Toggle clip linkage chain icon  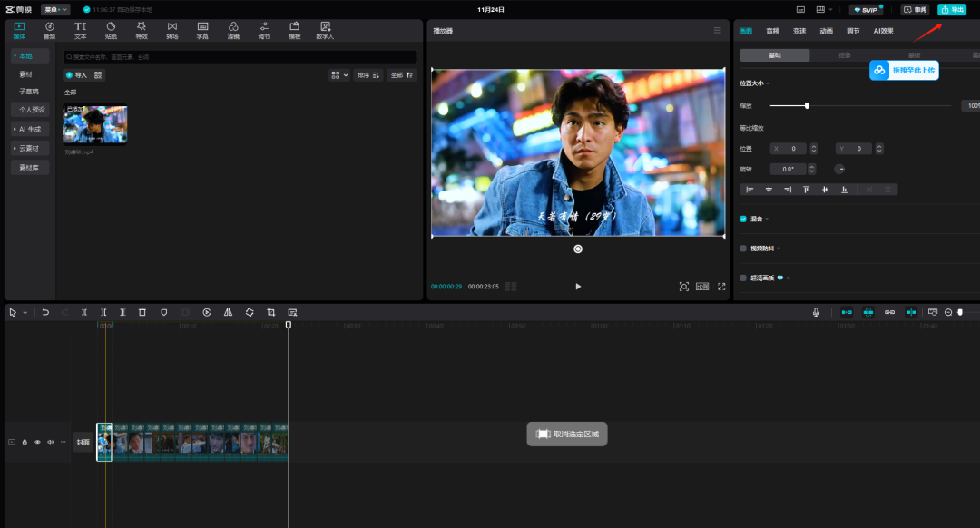click(x=889, y=312)
